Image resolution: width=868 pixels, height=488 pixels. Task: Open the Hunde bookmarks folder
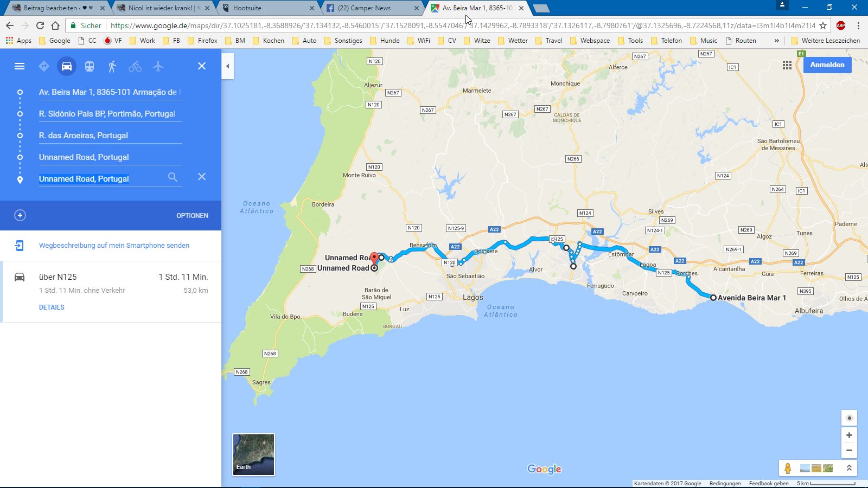click(x=385, y=41)
